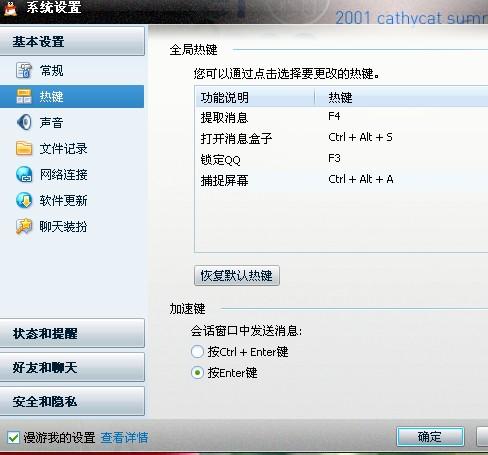
Task: Click the QQ penguin icon in title bar
Action: 10,8
